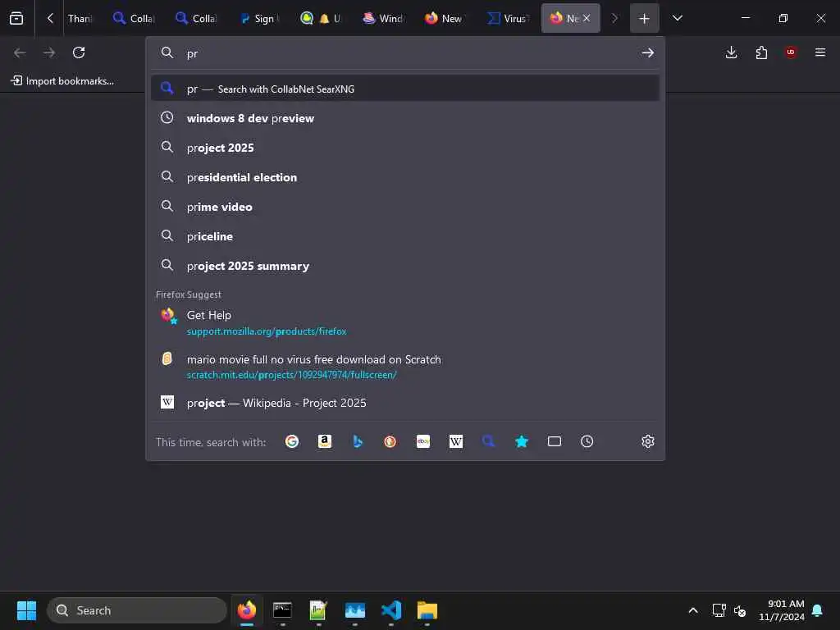Open Firefox from the taskbar
Viewport: 840px width, 630px height.
pos(246,610)
